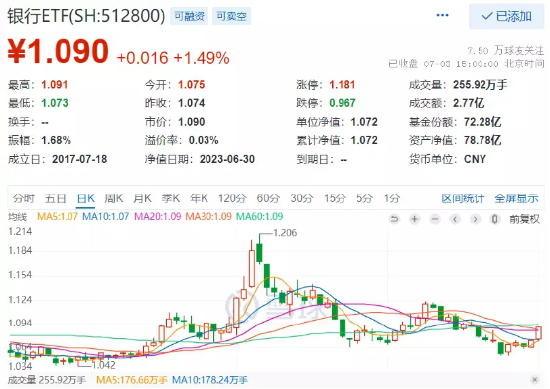Open the 全屏显示 fullscreen link
Viewport: 550px width, 389px height.
pos(516,199)
